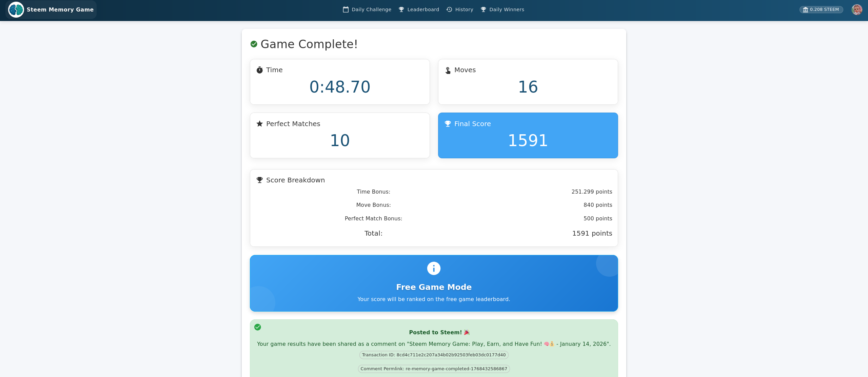Viewport: 868px width, 377px height.
Task: Click the star icon beside Perfect Matches
Action: [260, 124]
